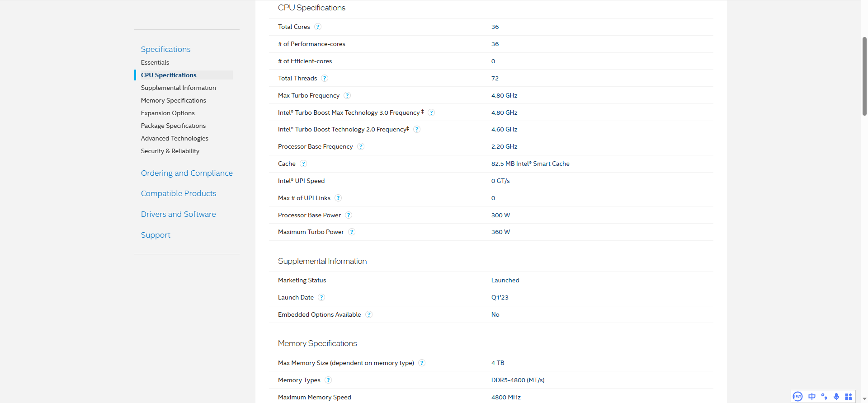Click the Launch Date info icon
868x403 pixels.
pyautogui.click(x=321, y=298)
